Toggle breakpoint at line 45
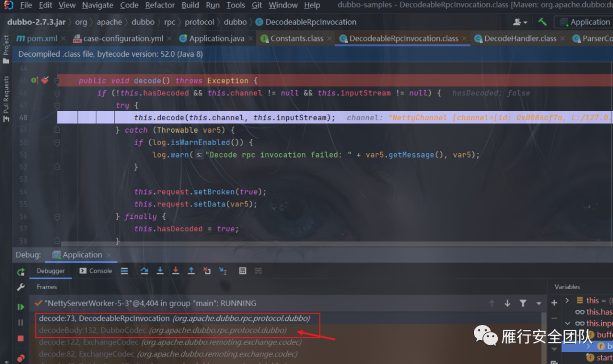 tap(45, 81)
